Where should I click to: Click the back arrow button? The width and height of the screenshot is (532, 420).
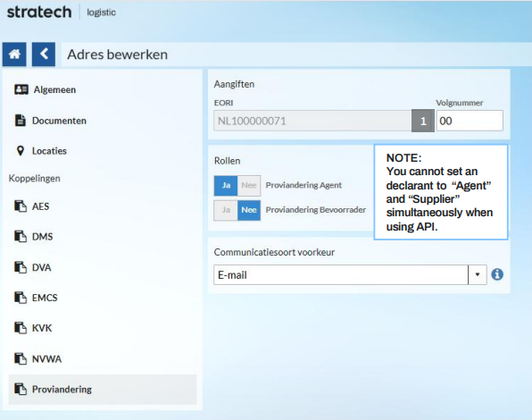click(x=44, y=55)
